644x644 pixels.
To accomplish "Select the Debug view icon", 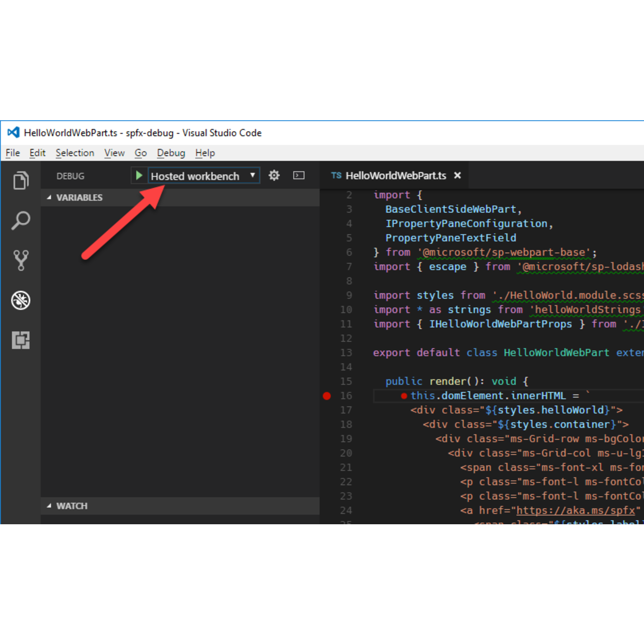I will [21, 300].
